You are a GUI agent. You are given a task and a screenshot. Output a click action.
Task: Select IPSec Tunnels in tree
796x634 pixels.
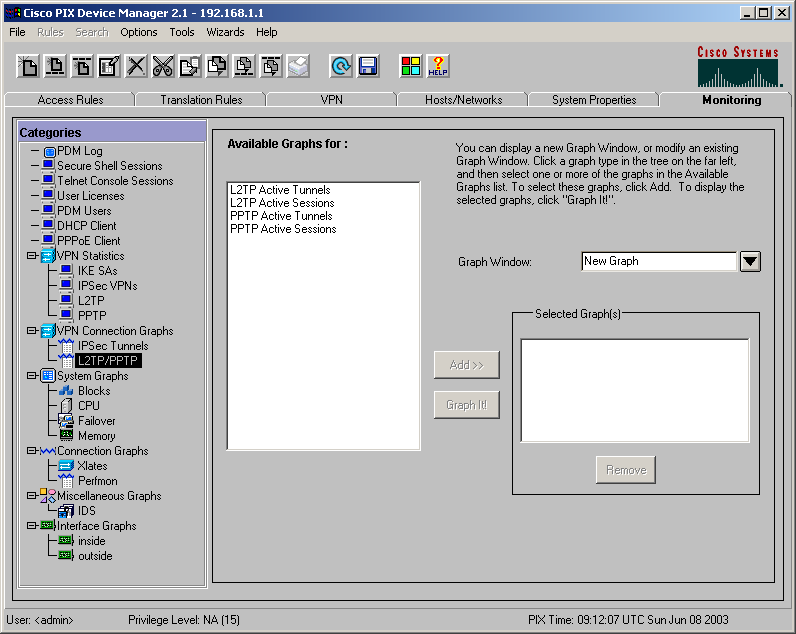click(113, 346)
